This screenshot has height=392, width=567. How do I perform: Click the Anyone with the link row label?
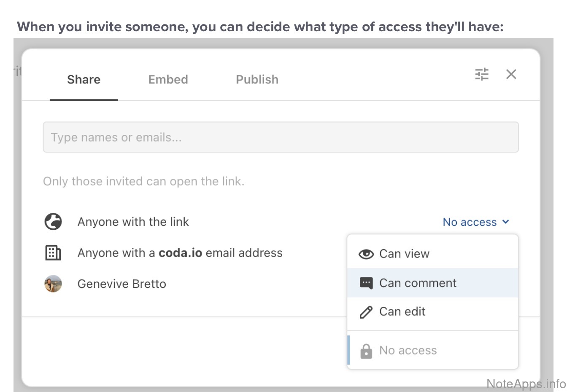(133, 222)
